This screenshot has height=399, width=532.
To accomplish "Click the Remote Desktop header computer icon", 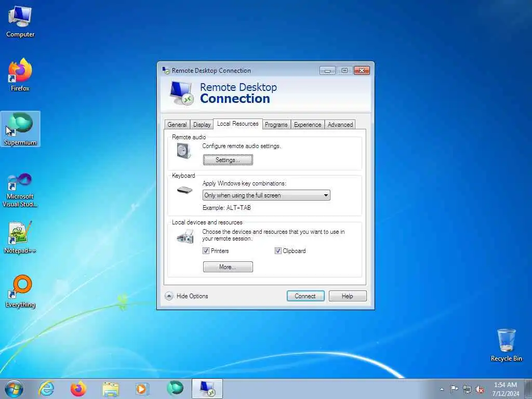I will 181,93.
